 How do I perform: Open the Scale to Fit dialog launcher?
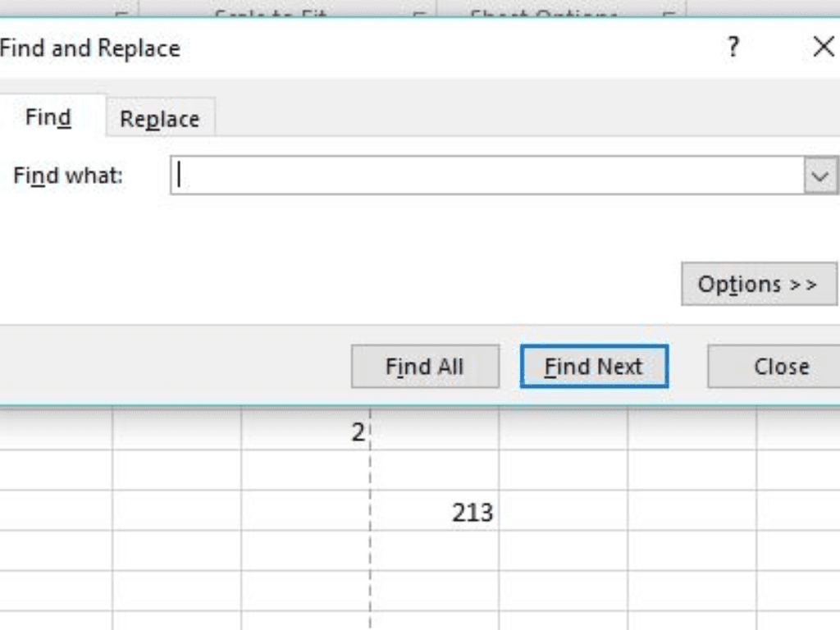pos(419,14)
